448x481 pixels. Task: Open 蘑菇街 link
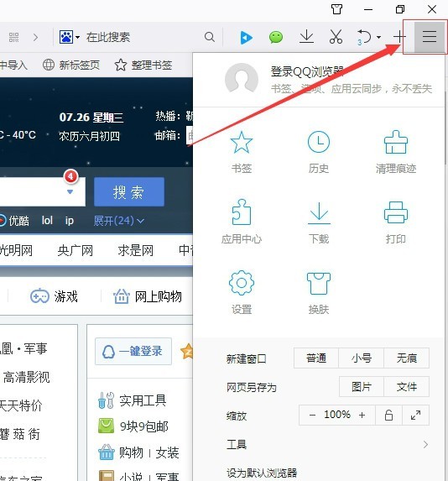click(x=19, y=434)
